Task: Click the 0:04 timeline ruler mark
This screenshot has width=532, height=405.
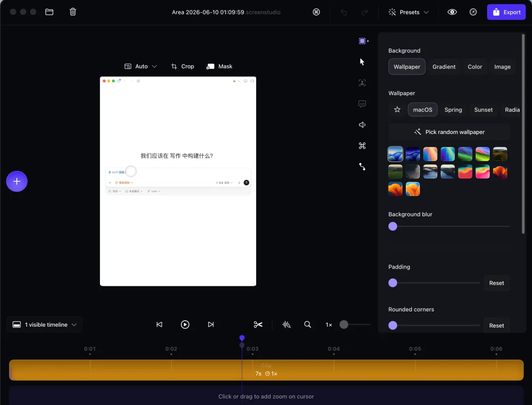Action: point(333,349)
